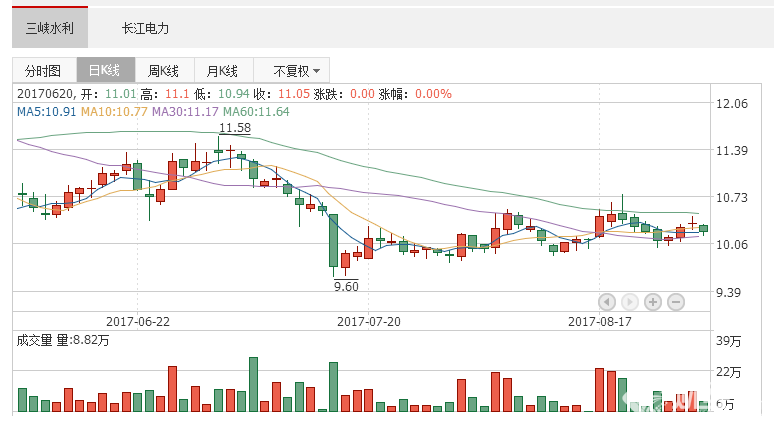Click the 10.73 price axis label

click(x=732, y=198)
